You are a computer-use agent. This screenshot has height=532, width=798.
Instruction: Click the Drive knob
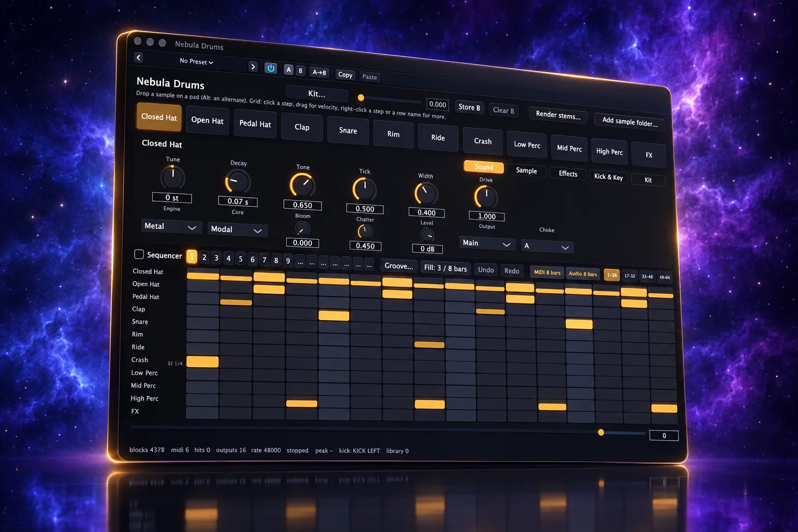click(x=486, y=197)
